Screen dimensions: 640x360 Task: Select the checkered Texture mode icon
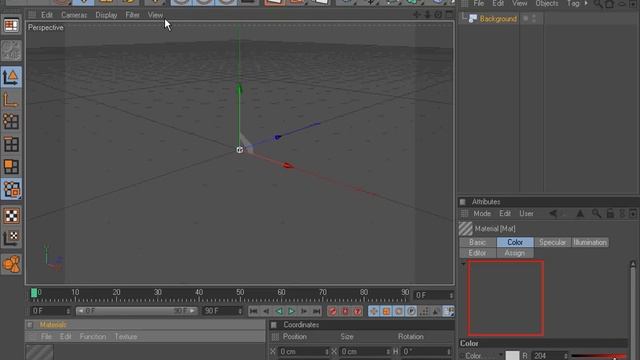pyautogui.click(x=11, y=216)
